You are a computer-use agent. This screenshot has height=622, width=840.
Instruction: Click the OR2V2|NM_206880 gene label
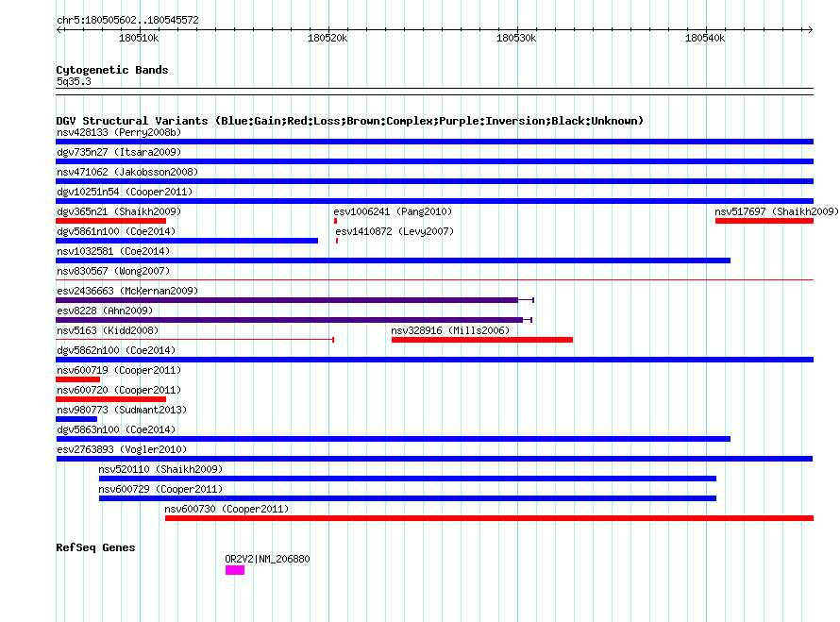pyautogui.click(x=267, y=559)
